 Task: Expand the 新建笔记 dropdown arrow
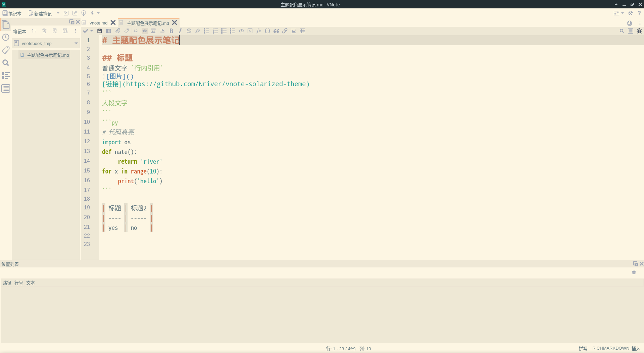click(x=58, y=13)
